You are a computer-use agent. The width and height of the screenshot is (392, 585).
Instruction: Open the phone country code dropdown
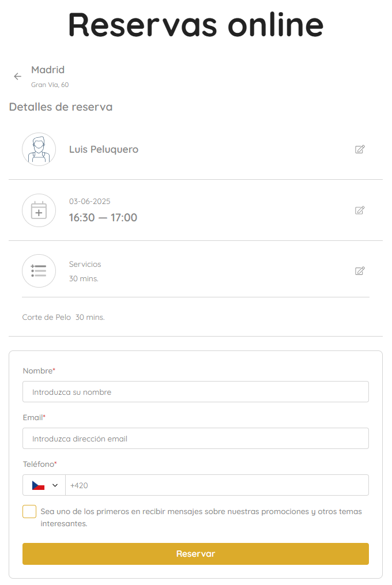click(43, 485)
